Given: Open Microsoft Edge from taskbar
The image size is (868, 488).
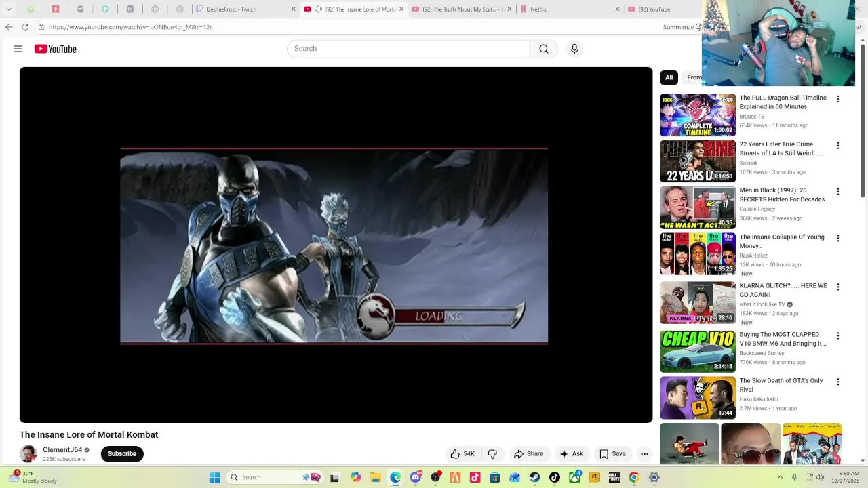Looking at the screenshot, I should pyautogui.click(x=395, y=477).
